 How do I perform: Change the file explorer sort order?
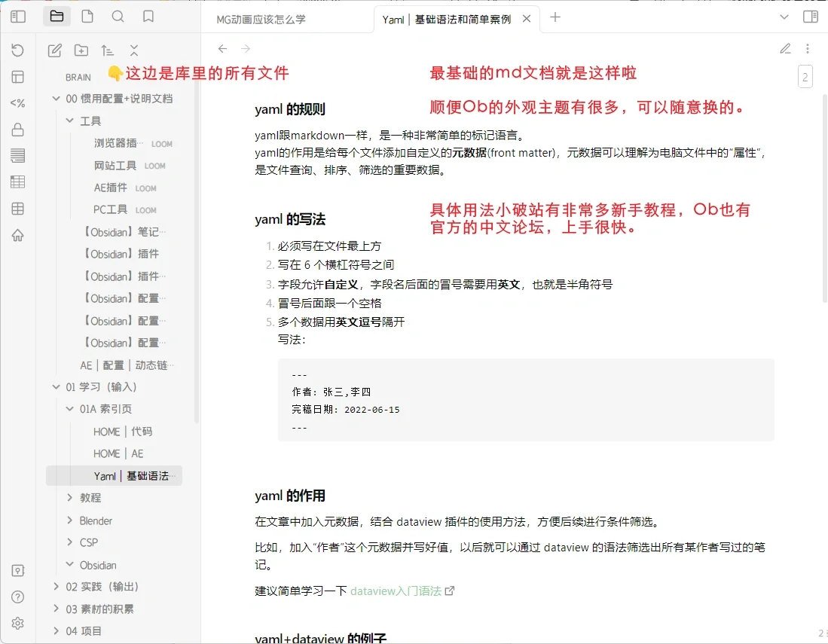point(108,50)
